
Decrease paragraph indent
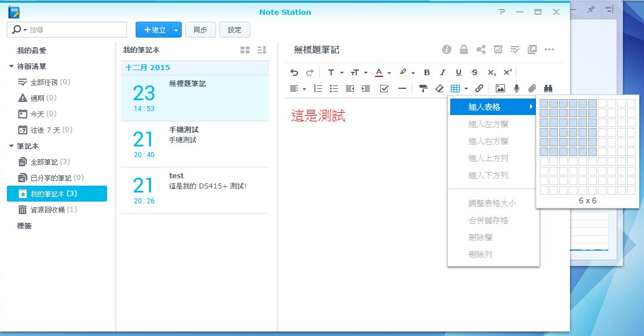(x=350, y=89)
